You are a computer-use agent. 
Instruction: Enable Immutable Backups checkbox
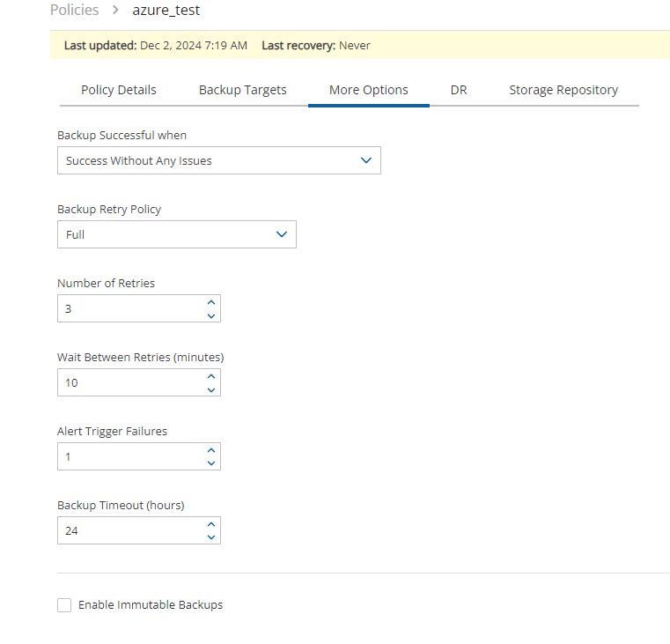click(64, 605)
